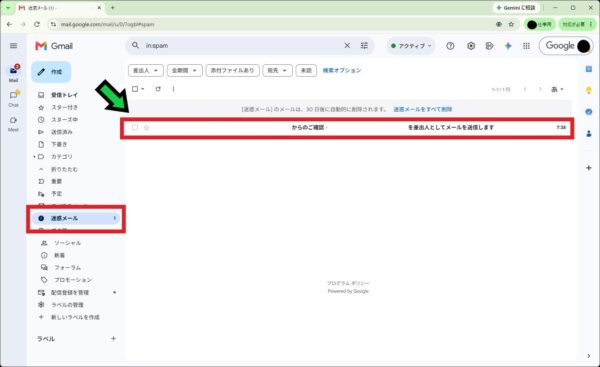Open the Mail app in the side rail
This screenshot has width=600, height=367.
click(14, 73)
